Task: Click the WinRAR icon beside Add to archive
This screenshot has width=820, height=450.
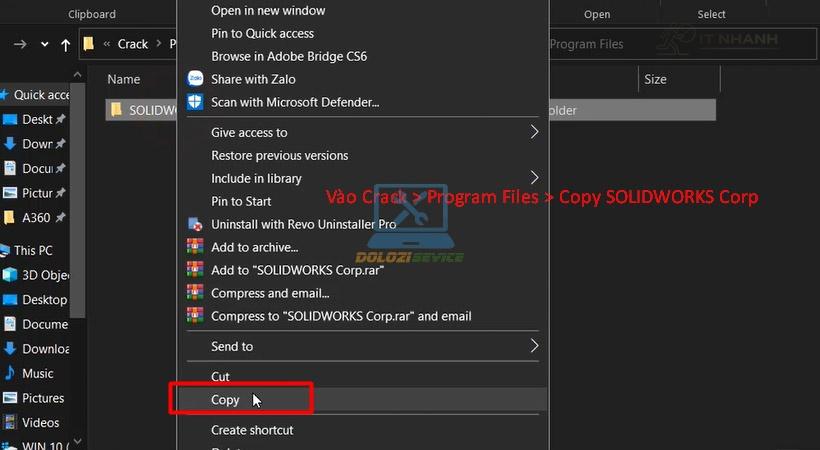Action: coord(195,247)
